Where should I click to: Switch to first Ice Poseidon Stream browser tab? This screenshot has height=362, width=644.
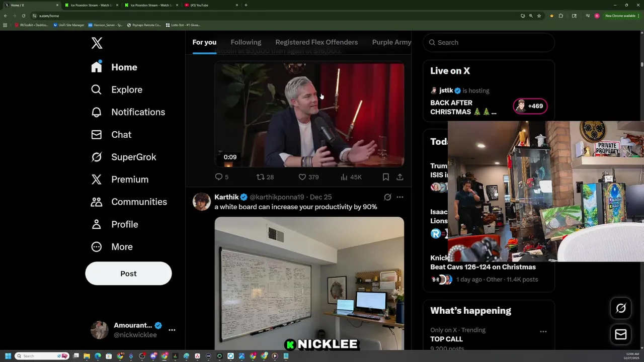91,5
